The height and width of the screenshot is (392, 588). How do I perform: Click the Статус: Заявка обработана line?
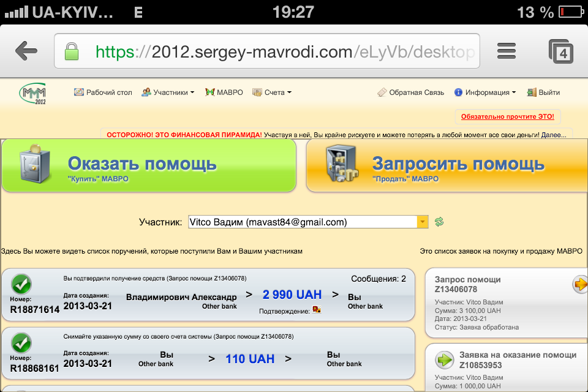click(x=477, y=327)
